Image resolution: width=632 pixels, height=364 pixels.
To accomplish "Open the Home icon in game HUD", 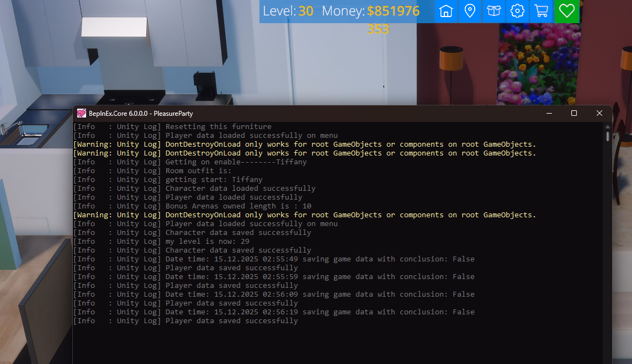I will pyautogui.click(x=446, y=11).
